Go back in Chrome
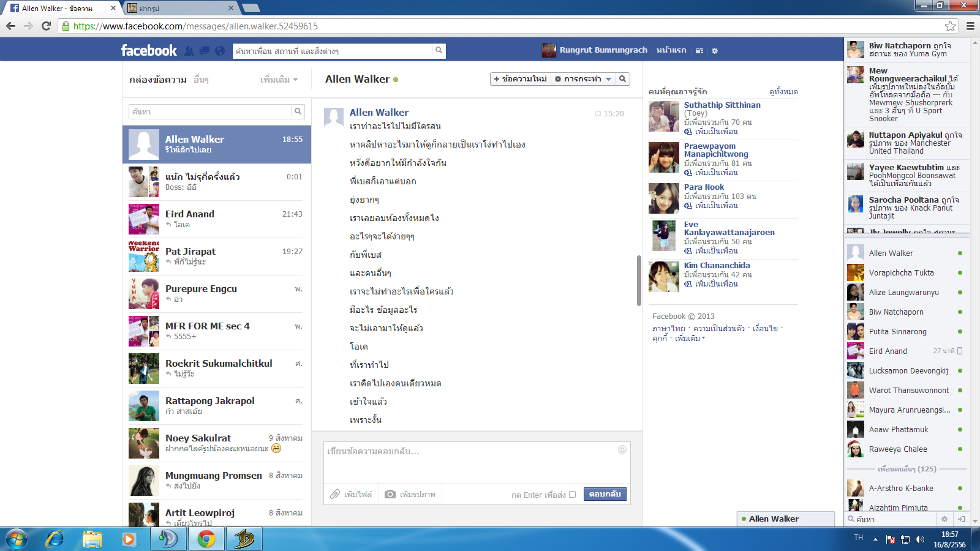Viewport: 980px width, 551px height. click(10, 26)
